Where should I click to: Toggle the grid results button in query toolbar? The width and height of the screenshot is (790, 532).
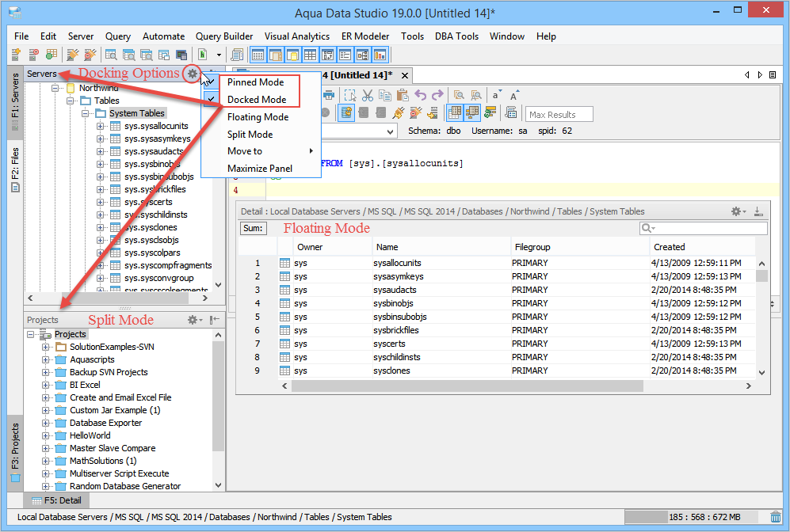coord(455,112)
